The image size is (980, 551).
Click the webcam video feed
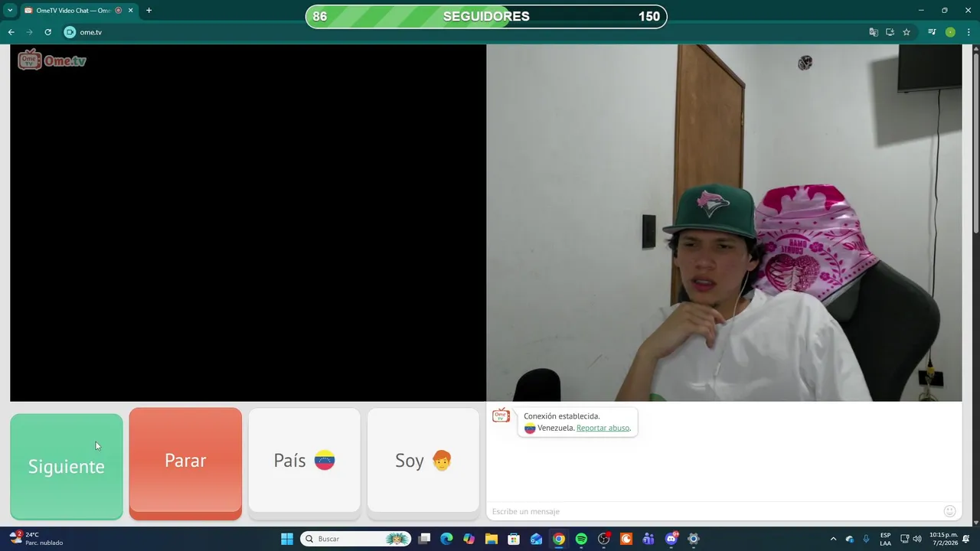[x=724, y=223]
